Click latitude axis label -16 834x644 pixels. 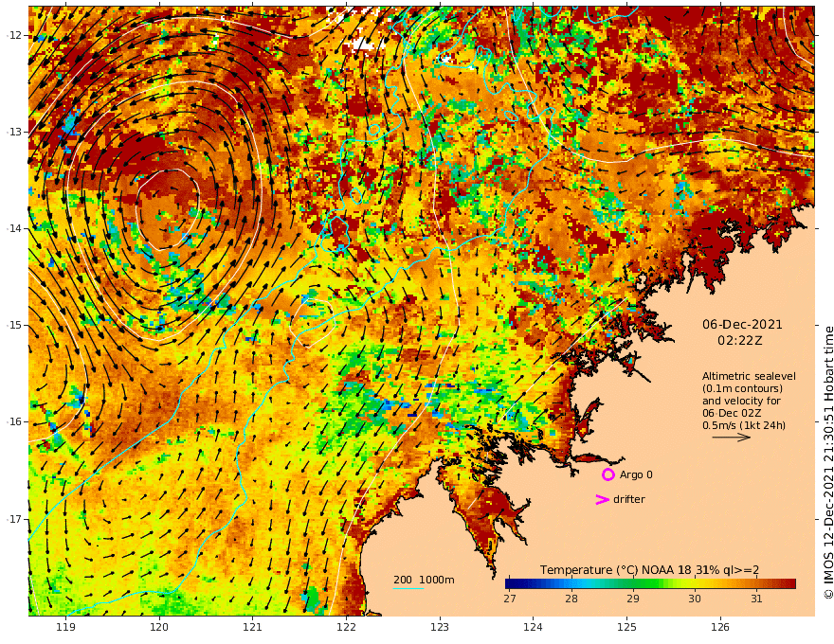[x=15, y=421]
